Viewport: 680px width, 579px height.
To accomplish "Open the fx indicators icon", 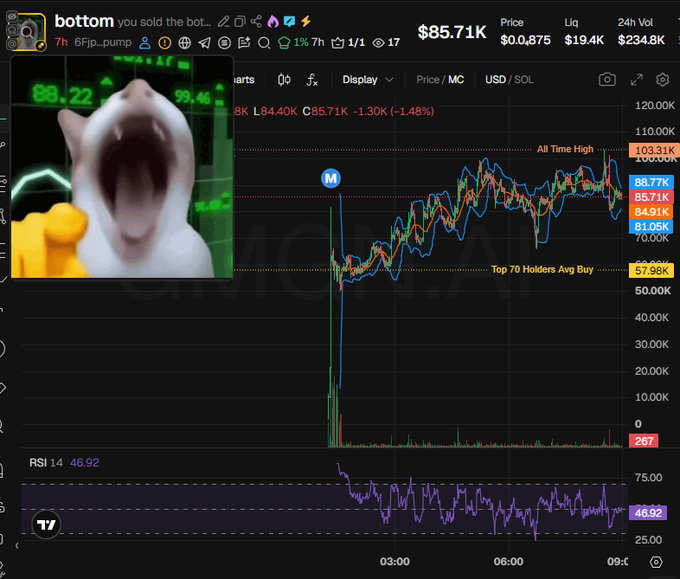I will click(312, 80).
